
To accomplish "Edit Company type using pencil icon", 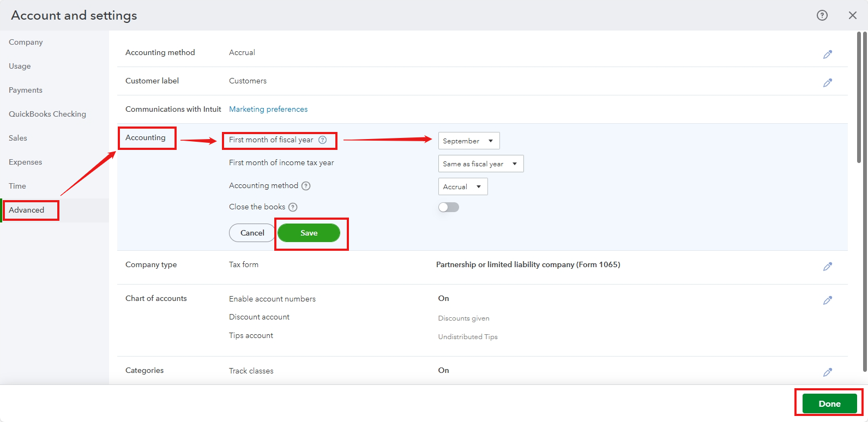I will [827, 267].
